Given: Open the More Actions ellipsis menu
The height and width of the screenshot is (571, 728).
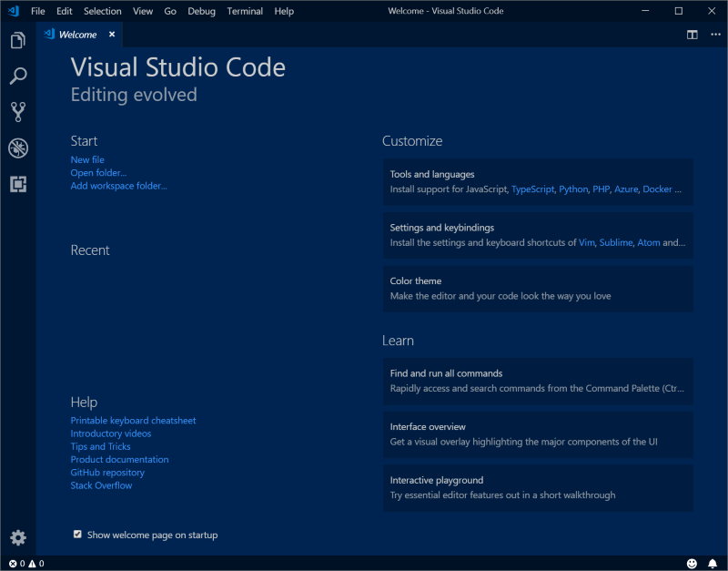Looking at the screenshot, I should [x=714, y=33].
